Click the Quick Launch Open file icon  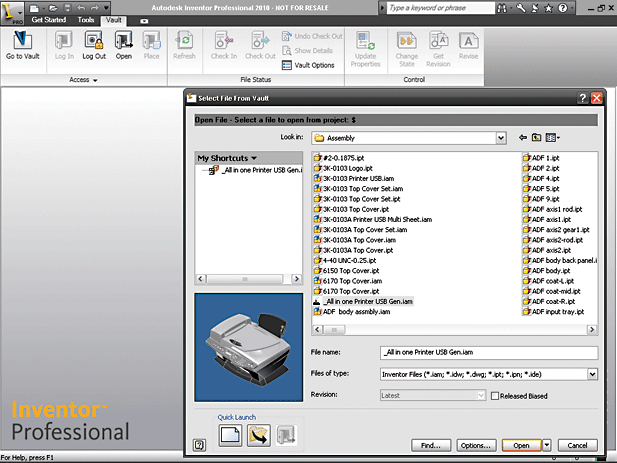coord(259,435)
